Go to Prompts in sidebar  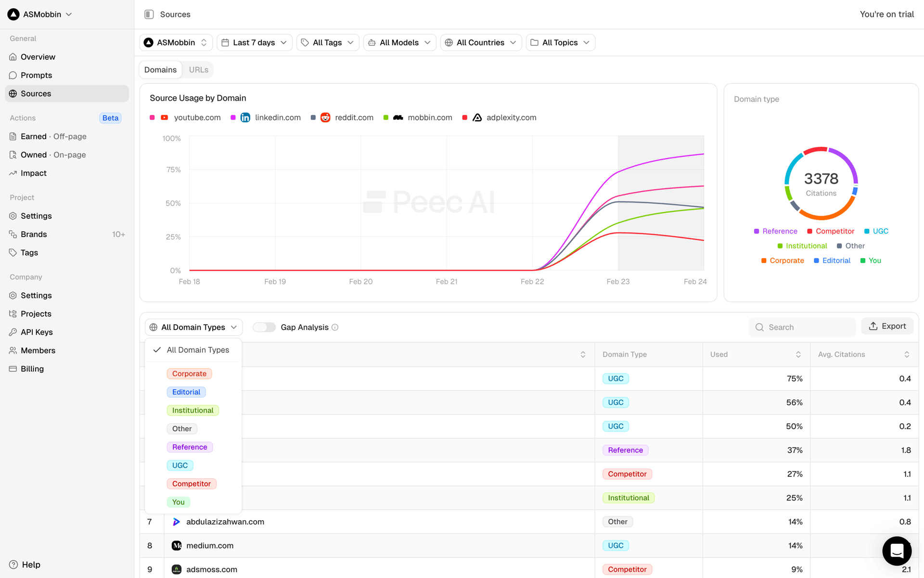(x=67, y=75)
